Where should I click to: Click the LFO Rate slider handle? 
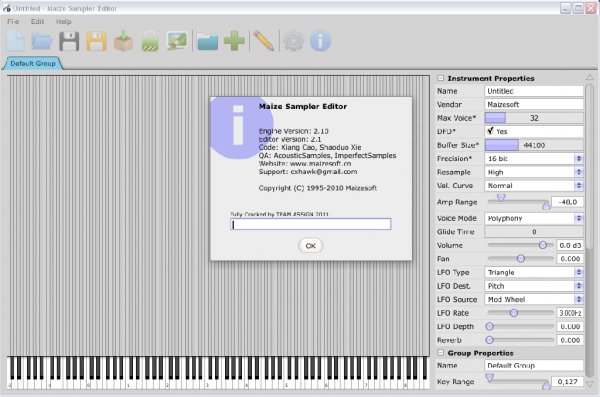(x=514, y=313)
